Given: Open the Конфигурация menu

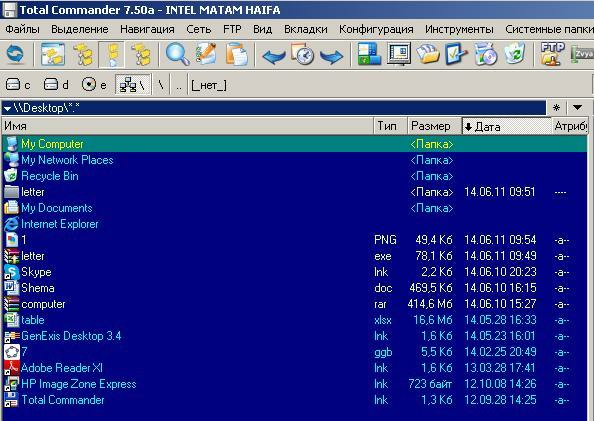Looking at the screenshot, I should pos(376,29).
